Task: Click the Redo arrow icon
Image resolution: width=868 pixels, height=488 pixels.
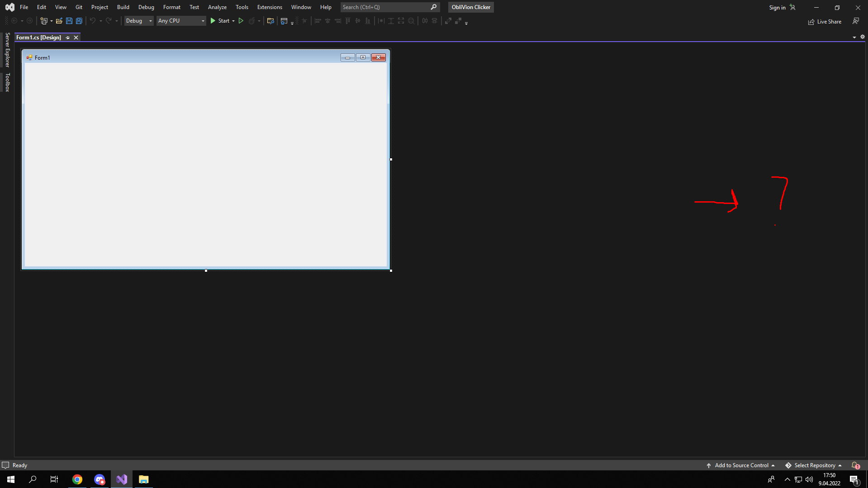Action: (109, 21)
